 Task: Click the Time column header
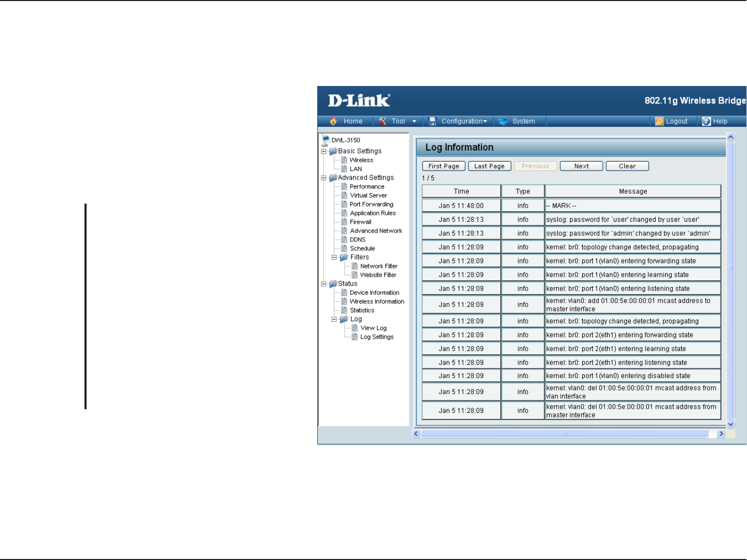[461, 191]
